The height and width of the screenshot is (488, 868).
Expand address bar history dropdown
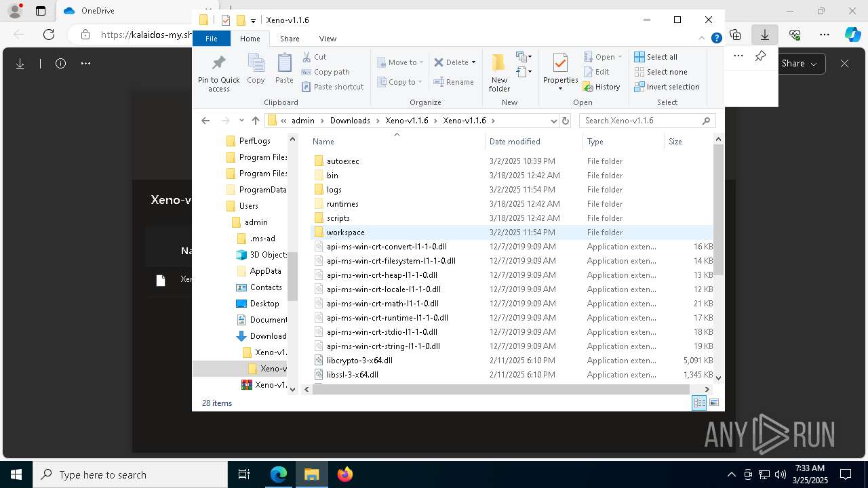click(554, 121)
